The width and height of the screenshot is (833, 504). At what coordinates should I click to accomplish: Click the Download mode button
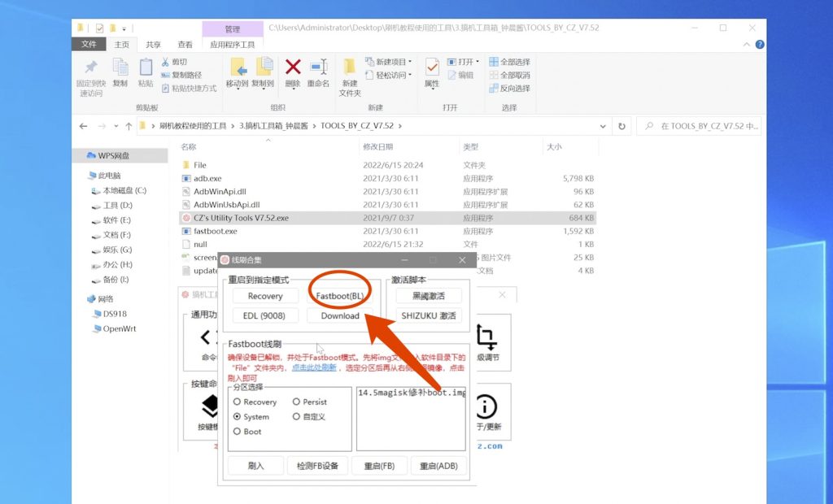[x=340, y=315]
